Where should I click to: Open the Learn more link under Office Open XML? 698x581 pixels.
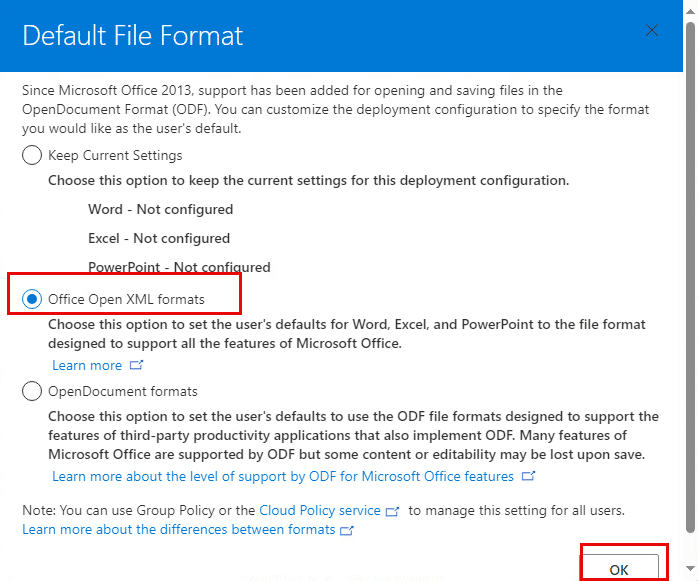[87, 366]
